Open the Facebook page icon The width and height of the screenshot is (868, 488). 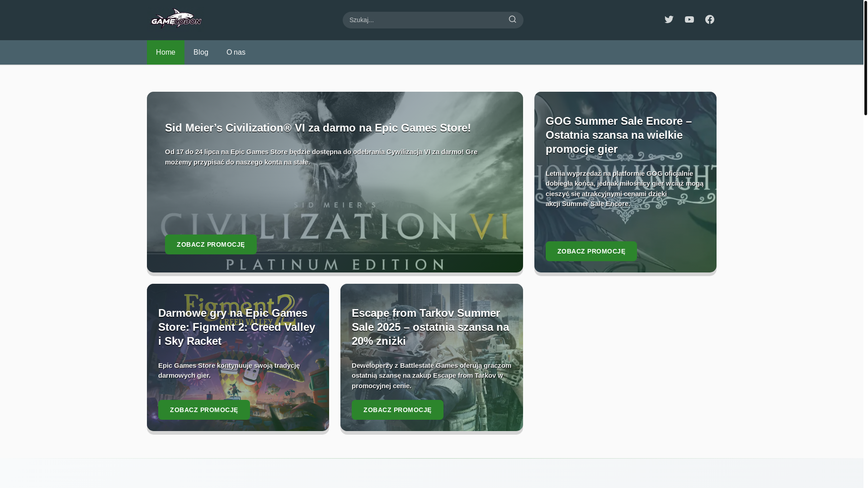pos(709,19)
